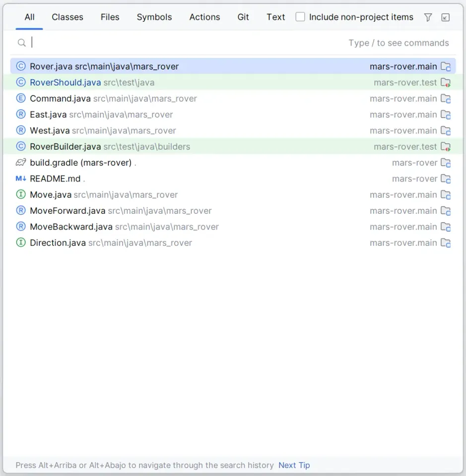Screen dimensions: 466x476
Task: Select Direction.java result entry
Action: (x=58, y=243)
